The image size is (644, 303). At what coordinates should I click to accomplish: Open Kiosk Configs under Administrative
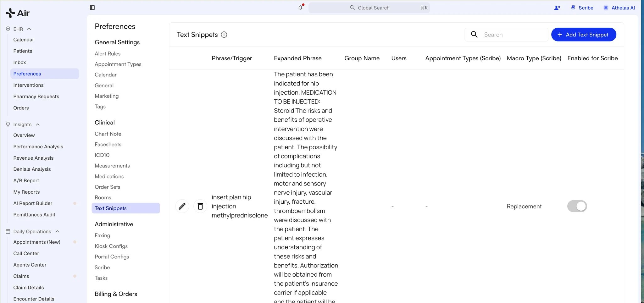[x=111, y=246]
